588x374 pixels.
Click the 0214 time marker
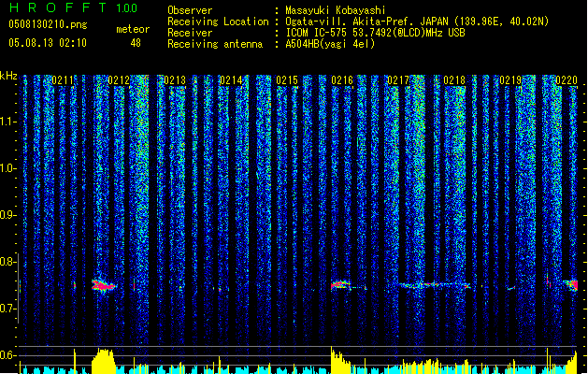coord(231,80)
